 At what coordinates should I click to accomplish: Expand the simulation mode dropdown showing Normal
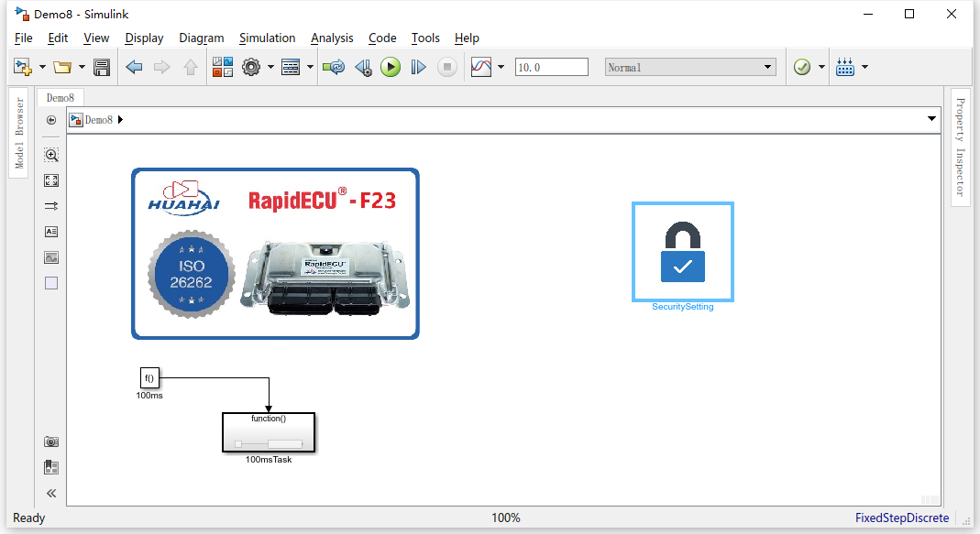click(768, 67)
